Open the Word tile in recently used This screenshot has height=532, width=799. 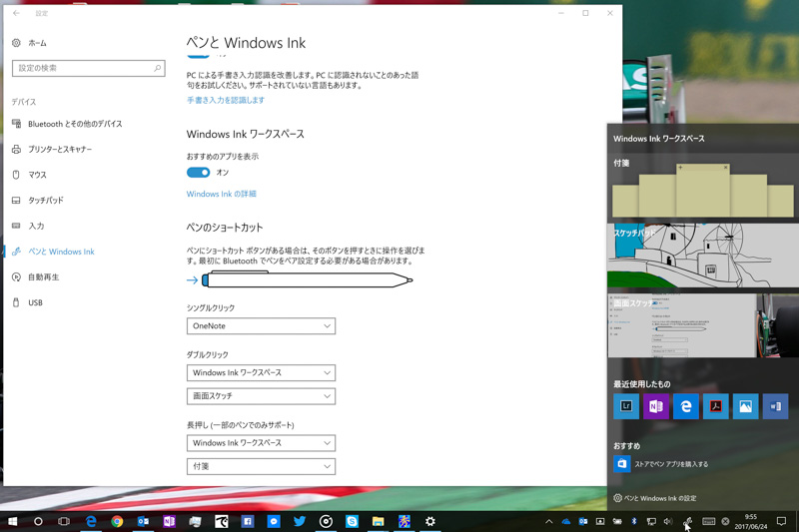(776, 406)
